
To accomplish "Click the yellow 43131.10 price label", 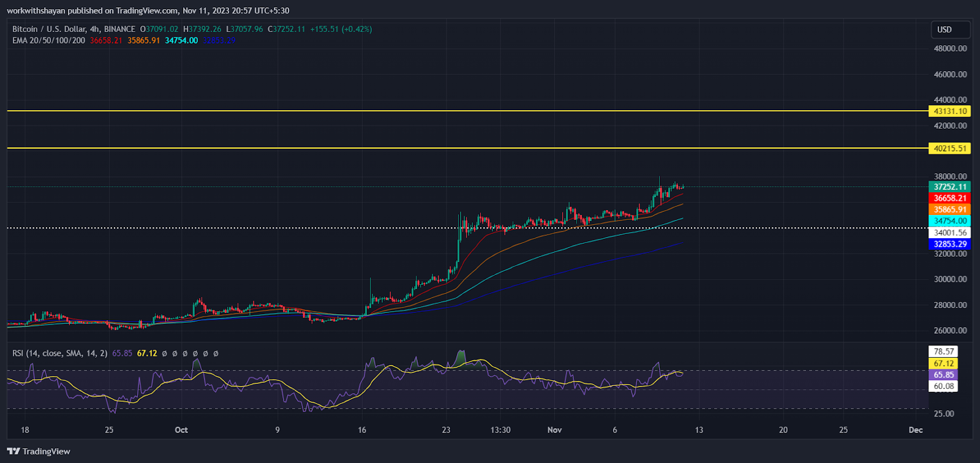I will pyautogui.click(x=949, y=111).
